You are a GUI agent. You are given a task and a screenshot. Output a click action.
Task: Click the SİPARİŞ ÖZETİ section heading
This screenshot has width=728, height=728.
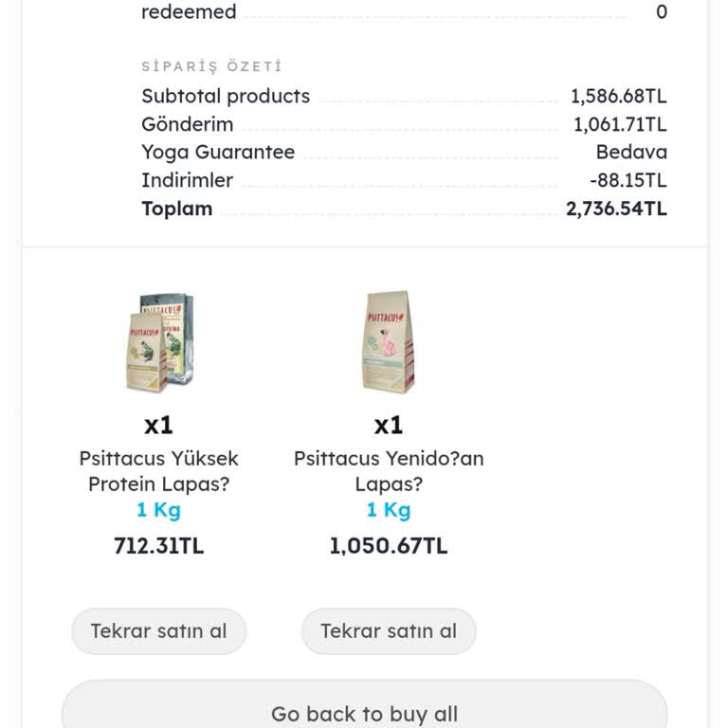click(x=211, y=67)
